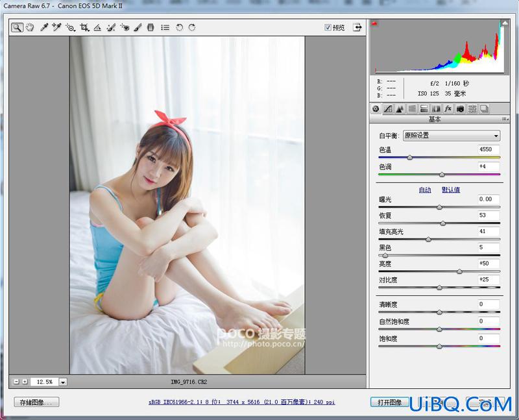Rotate image 90° counterclockwise

coord(179,27)
